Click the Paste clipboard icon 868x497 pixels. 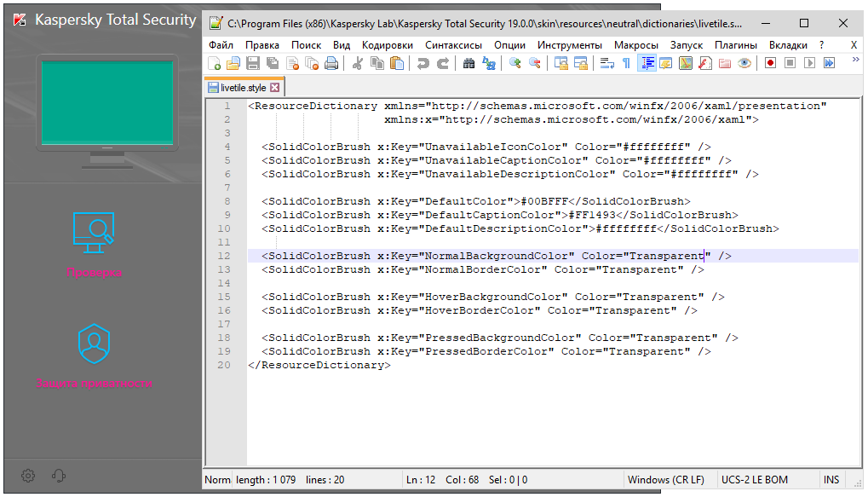coord(397,63)
